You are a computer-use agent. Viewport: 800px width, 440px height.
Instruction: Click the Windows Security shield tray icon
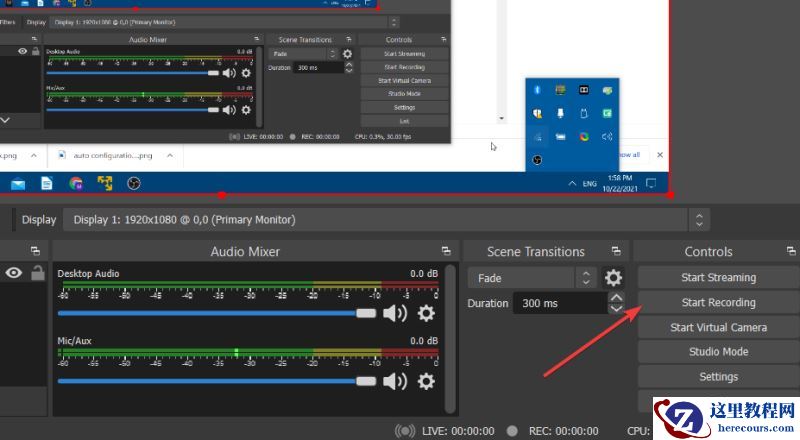point(537,113)
